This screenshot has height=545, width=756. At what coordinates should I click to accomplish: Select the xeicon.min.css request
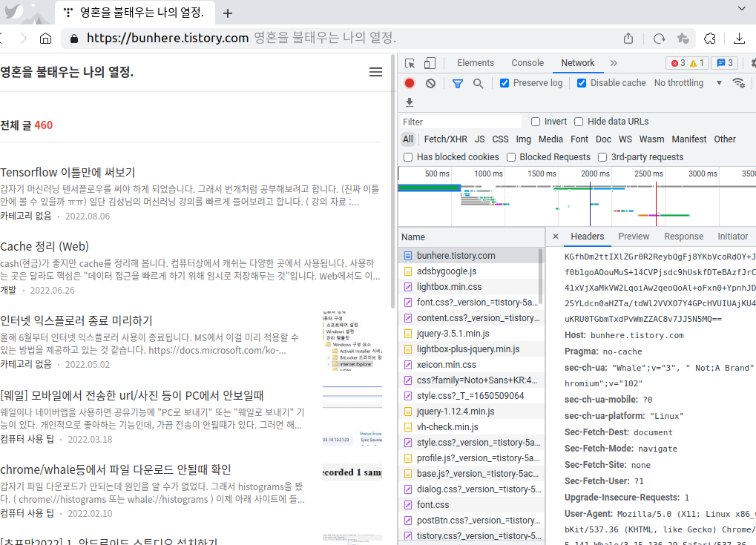470,365
